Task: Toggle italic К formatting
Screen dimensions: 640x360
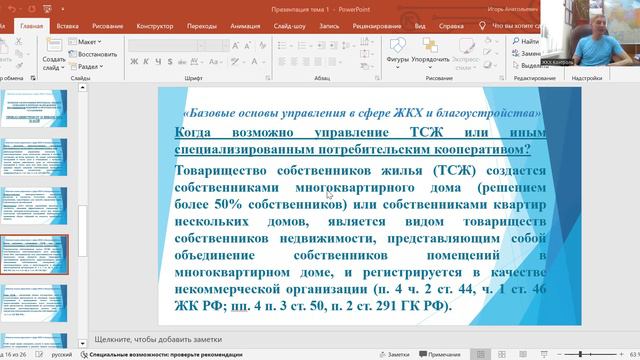Action: pos(146,62)
